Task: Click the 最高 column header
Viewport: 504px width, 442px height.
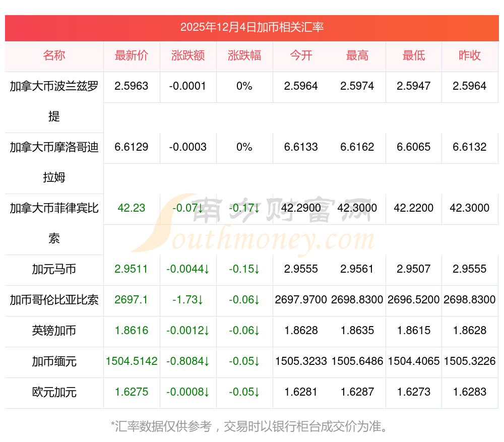Action: 357,56
